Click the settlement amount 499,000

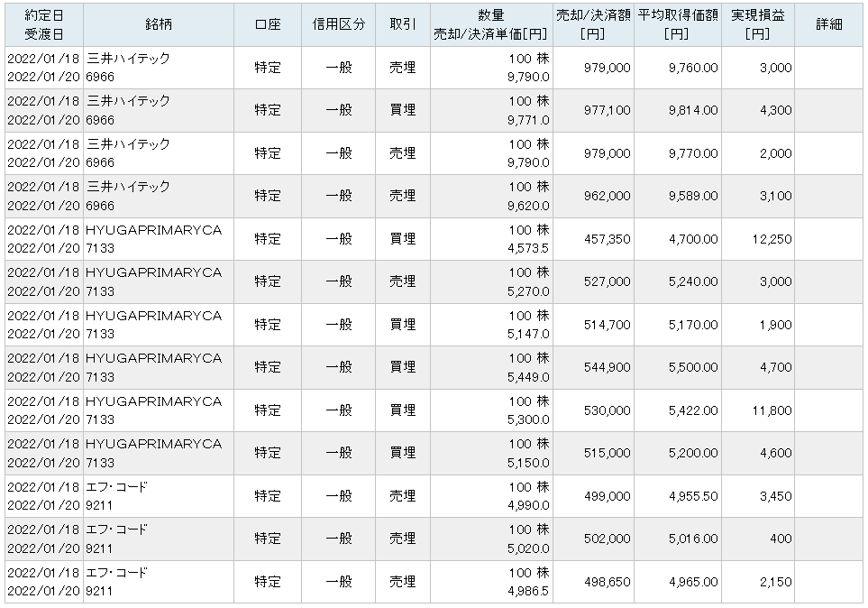click(x=608, y=496)
